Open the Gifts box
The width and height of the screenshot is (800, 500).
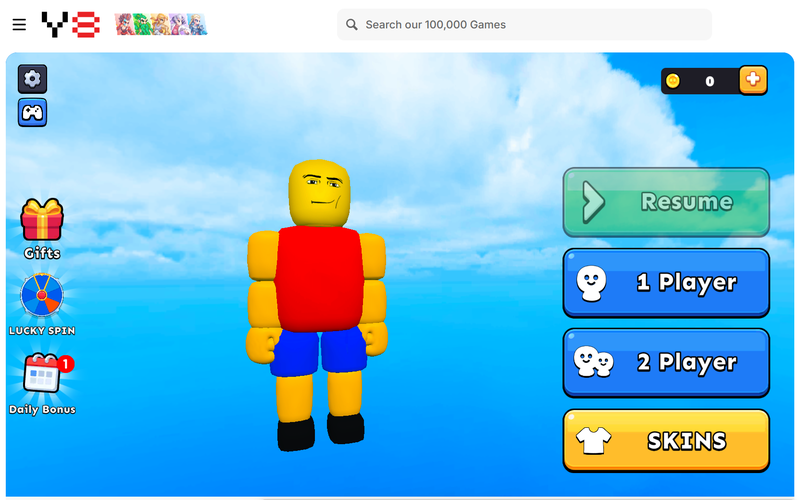point(42,219)
